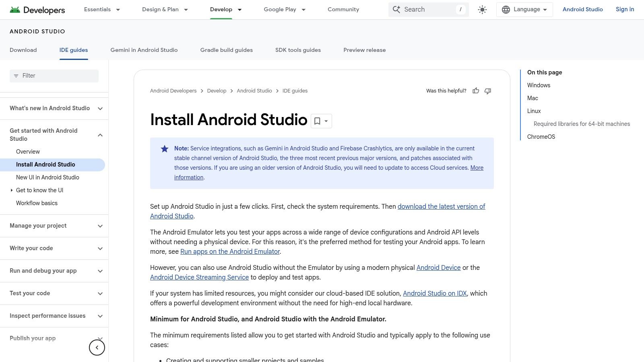The height and width of the screenshot is (362, 644).
Task: Click the Develop breadcrumb link
Action: pos(217,91)
